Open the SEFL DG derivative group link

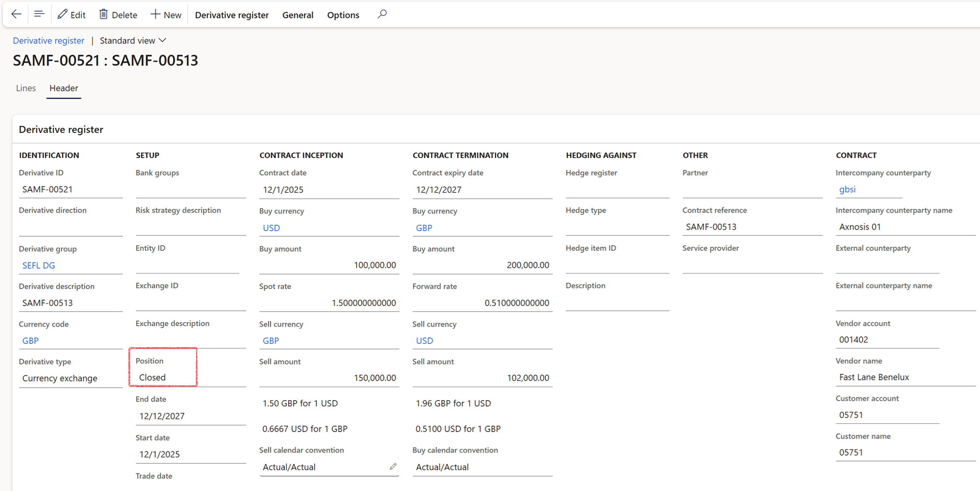(39, 265)
